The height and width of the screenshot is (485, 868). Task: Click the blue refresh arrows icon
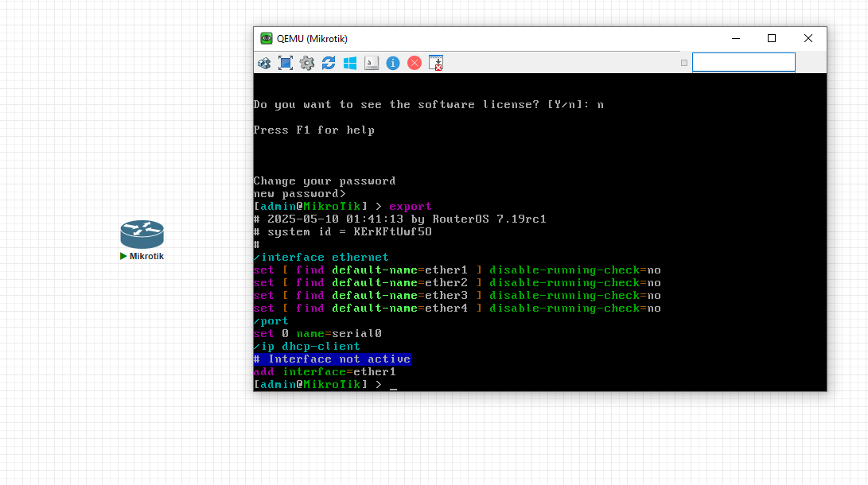click(329, 63)
